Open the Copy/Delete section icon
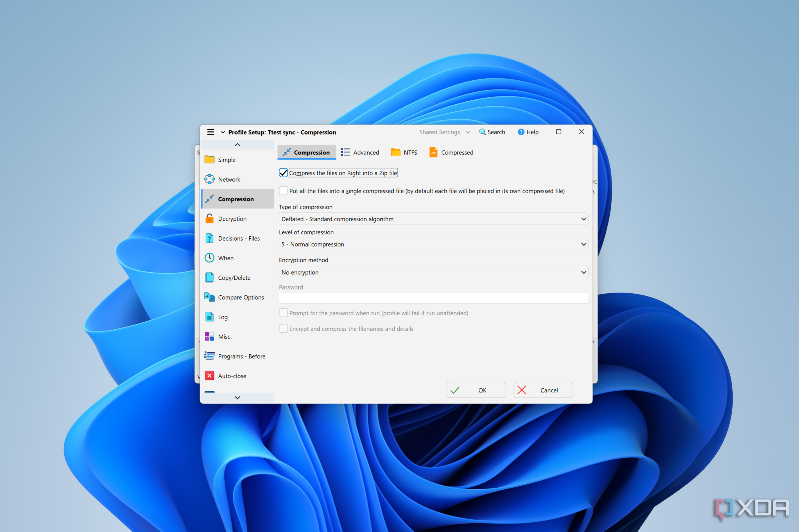The height and width of the screenshot is (532, 799). [209, 278]
